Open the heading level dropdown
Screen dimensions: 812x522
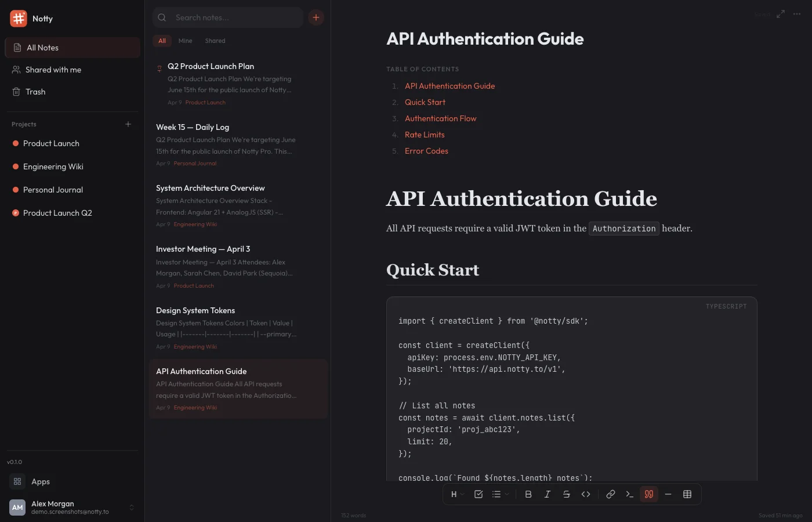(x=458, y=494)
